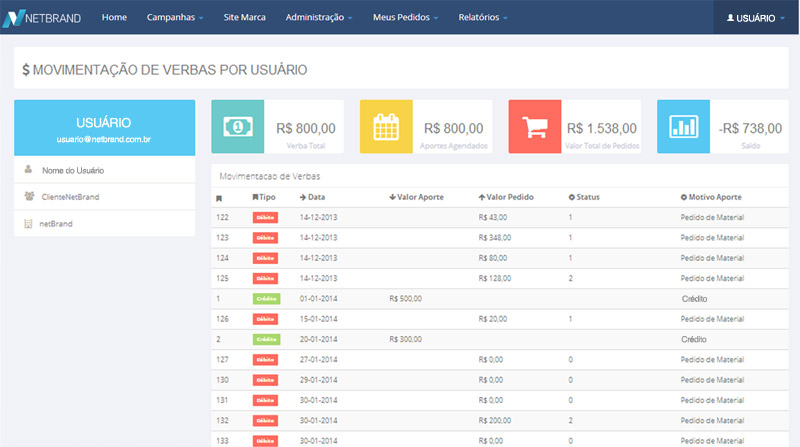
Task: Click the Débito badge in row 130
Action: tap(265, 380)
